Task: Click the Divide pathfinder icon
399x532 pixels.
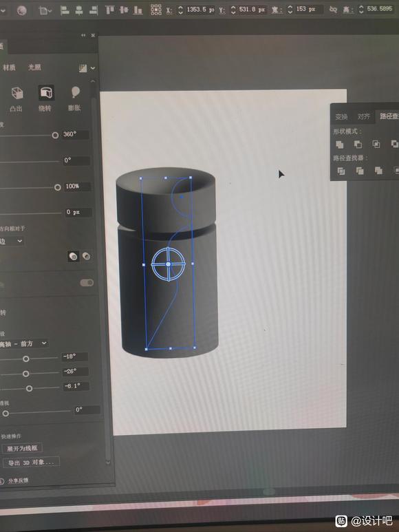Action: [341, 171]
